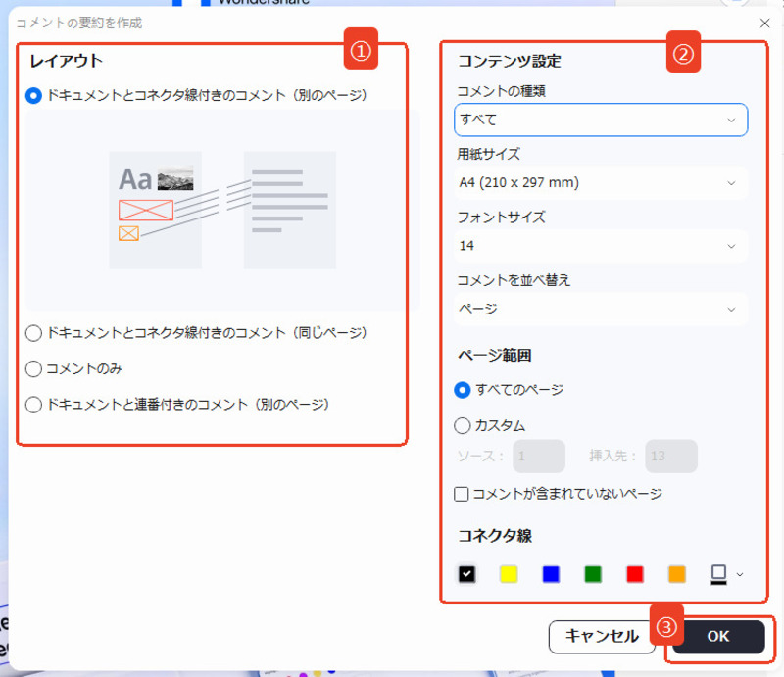Select the red connector line color

tap(634, 574)
